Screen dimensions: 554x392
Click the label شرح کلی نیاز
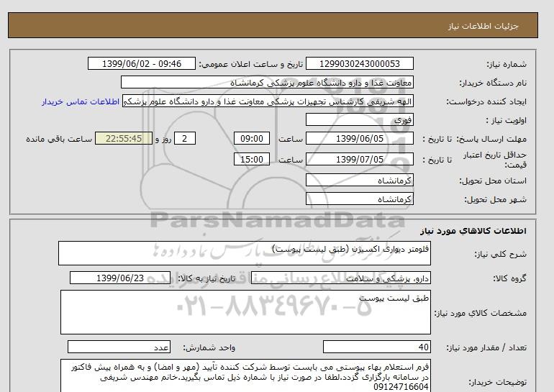(x=500, y=254)
